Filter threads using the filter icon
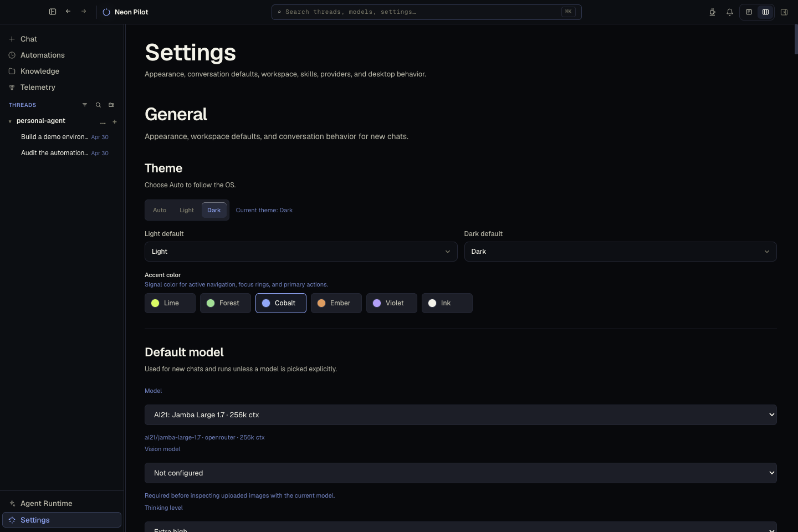 tap(85, 105)
